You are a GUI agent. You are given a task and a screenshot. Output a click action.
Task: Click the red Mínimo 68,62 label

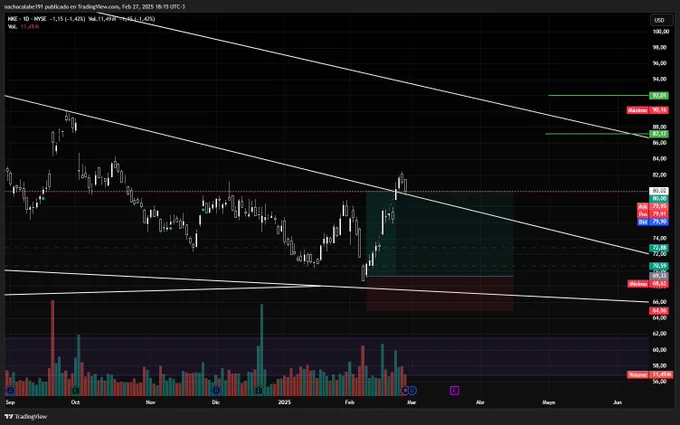coord(648,284)
